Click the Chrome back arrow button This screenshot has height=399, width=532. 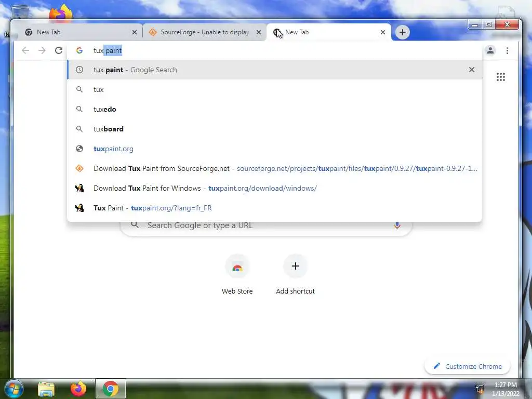(25, 50)
